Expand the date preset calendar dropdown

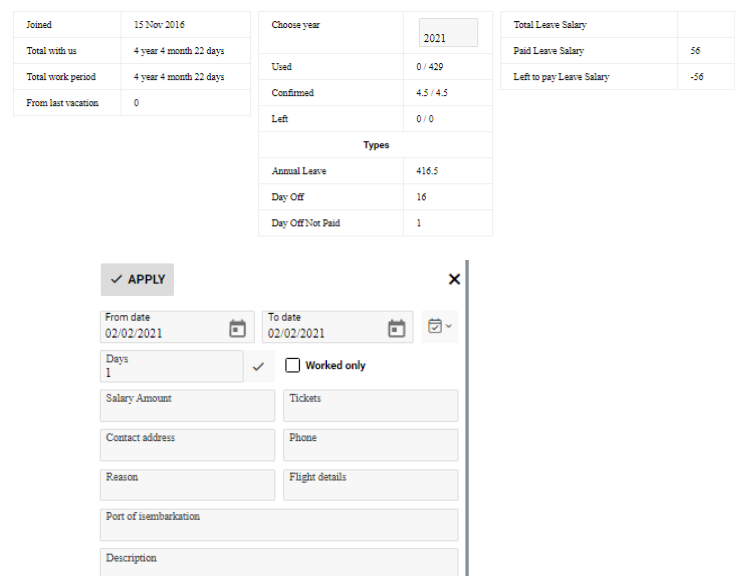coord(439,327)
